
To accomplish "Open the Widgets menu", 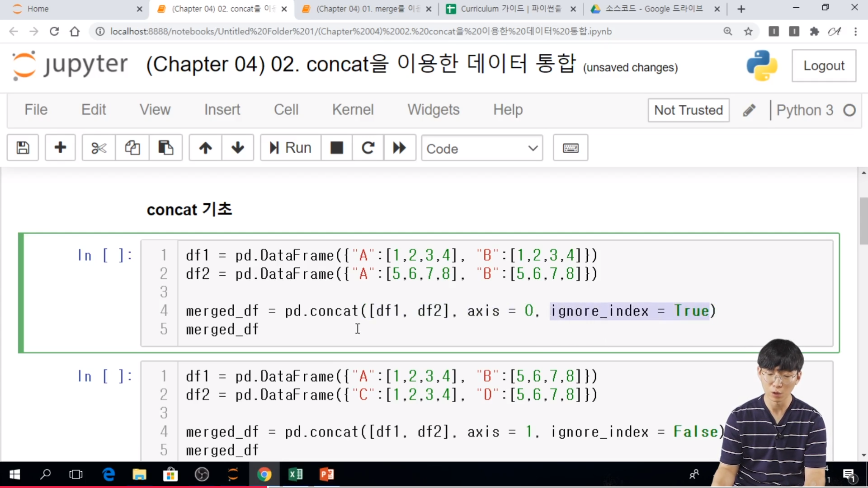I will coord(433,110).
